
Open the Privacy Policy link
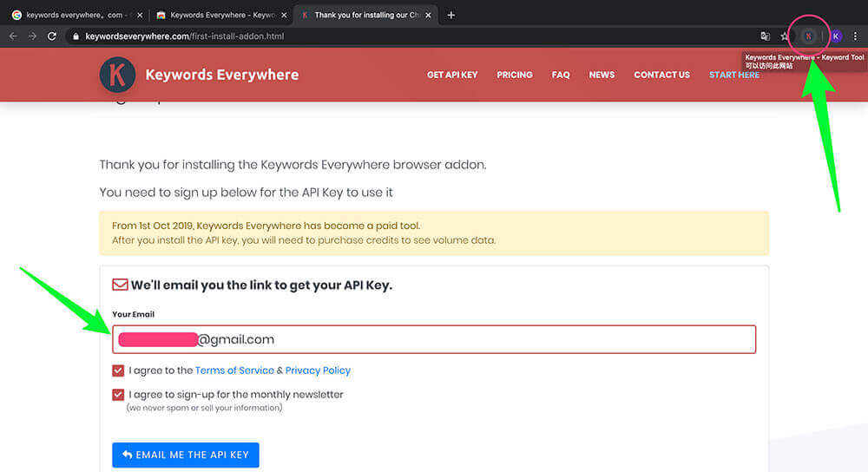[318, 370]
